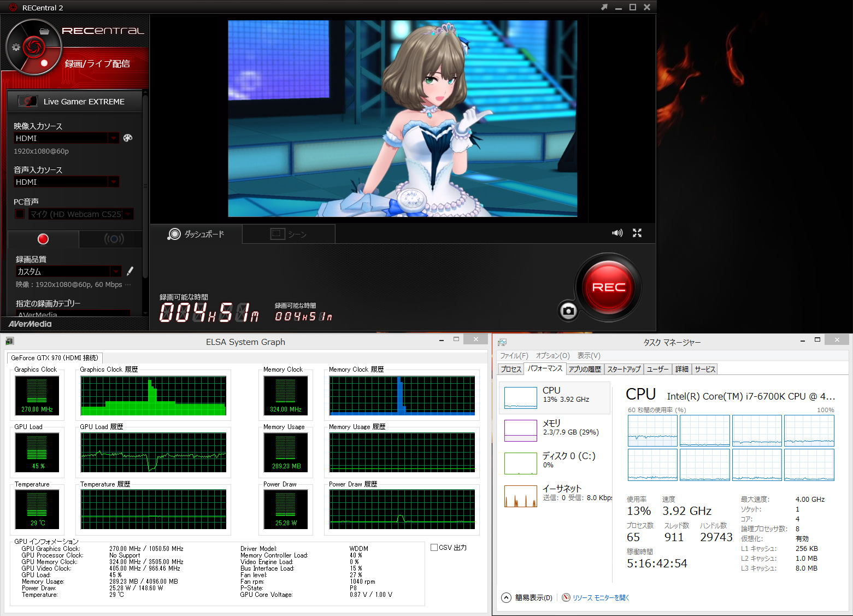The height and width of the screenshot is (616, 853).
Task: Start recording with the red REC button
Action: 608,287
